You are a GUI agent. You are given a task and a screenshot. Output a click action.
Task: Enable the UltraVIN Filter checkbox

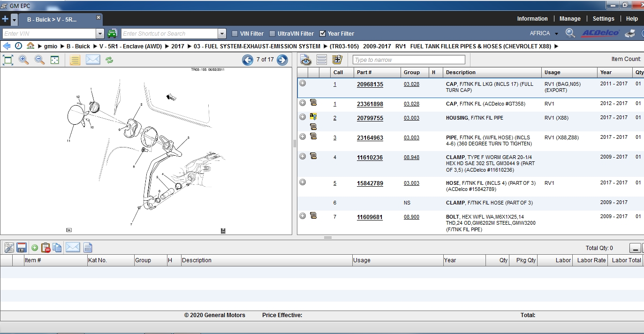[273, 34]
